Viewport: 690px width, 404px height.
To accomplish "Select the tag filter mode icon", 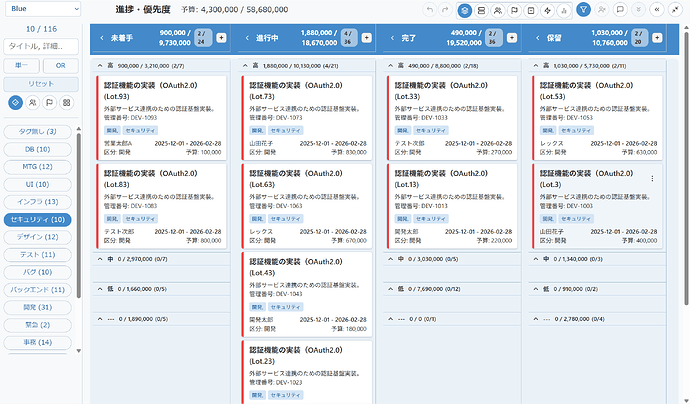I will 15,102.
